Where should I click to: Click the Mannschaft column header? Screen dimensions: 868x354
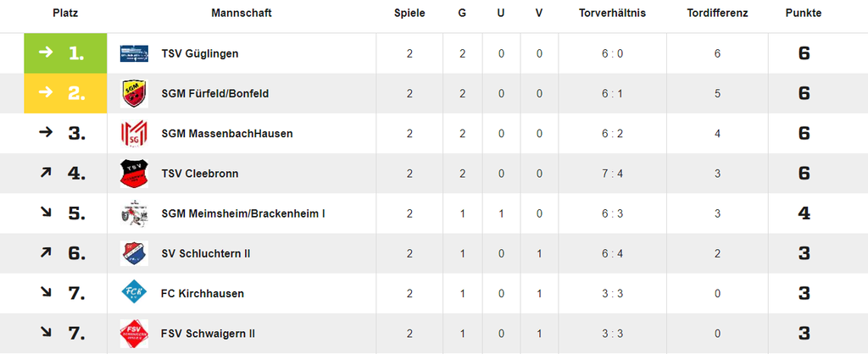point(242,14)
